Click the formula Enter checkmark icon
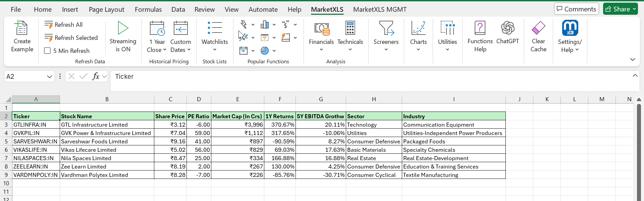Screen dimensions: 644x201 [x=83, y=76]
